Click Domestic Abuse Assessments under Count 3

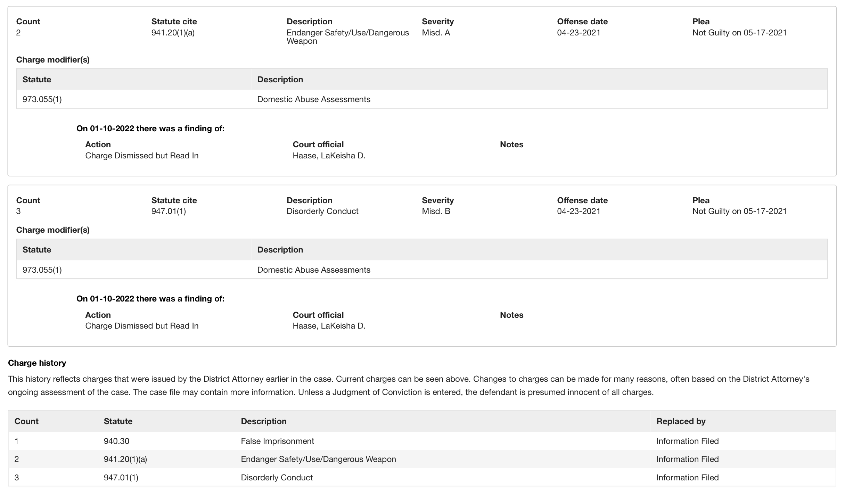click(x=314, y=270)
